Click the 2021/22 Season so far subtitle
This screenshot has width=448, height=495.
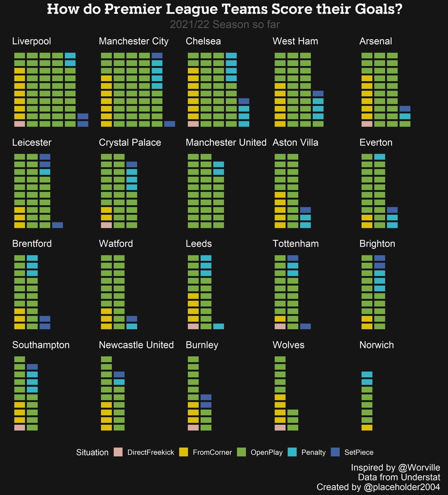point(224,25)
